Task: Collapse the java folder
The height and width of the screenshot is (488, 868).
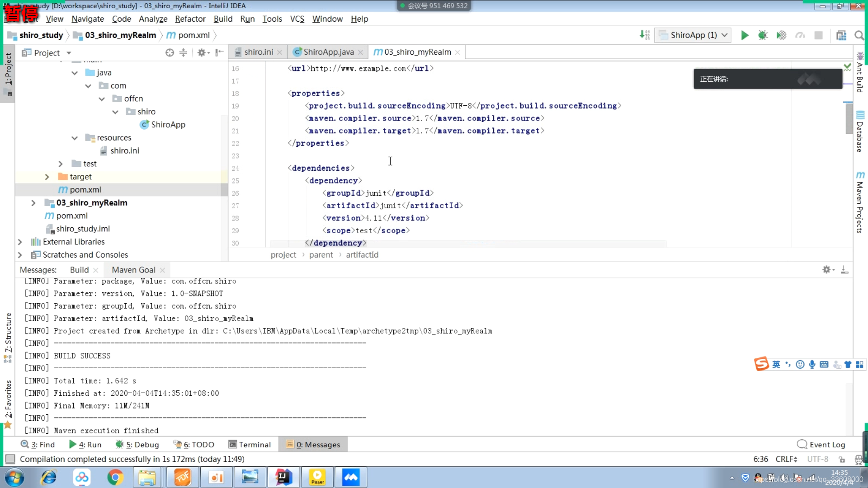Action: (x=75, y=73)
